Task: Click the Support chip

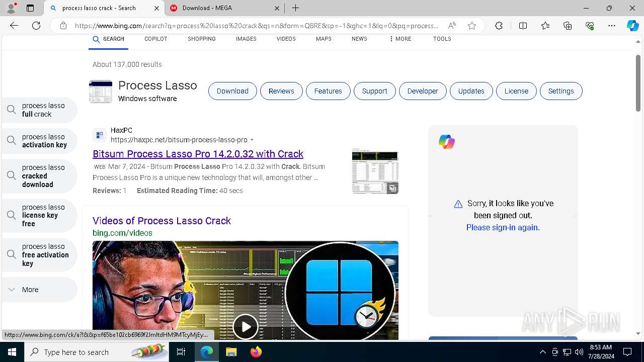Action: [x=375, y=91]
